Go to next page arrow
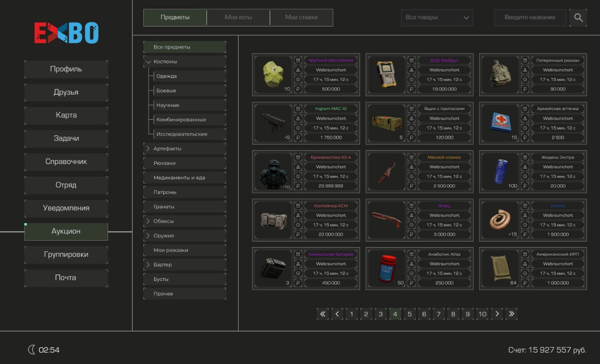The width and height of the screenshot is (600, 364). click(497, 314)
